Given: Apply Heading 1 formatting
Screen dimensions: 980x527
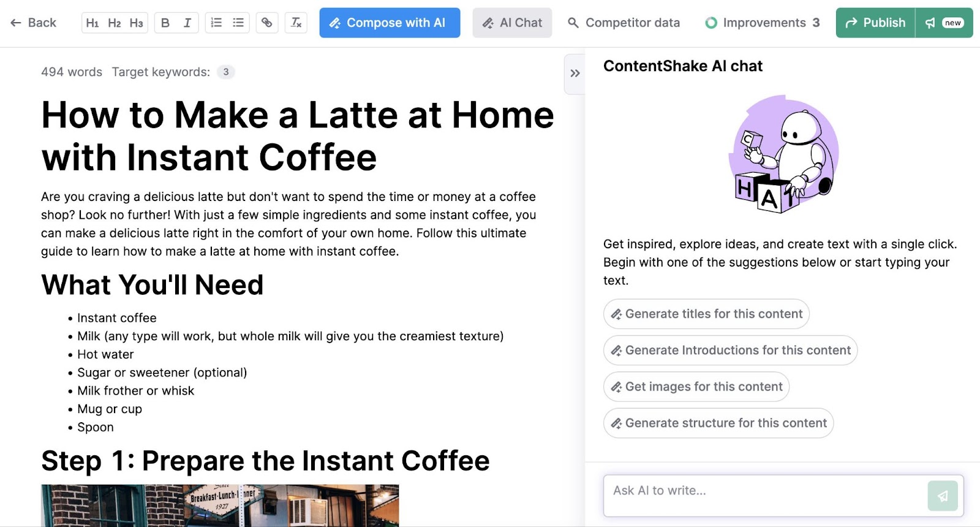Looking at the screenshot, I should pyautogui.click(x=92, y=23).
